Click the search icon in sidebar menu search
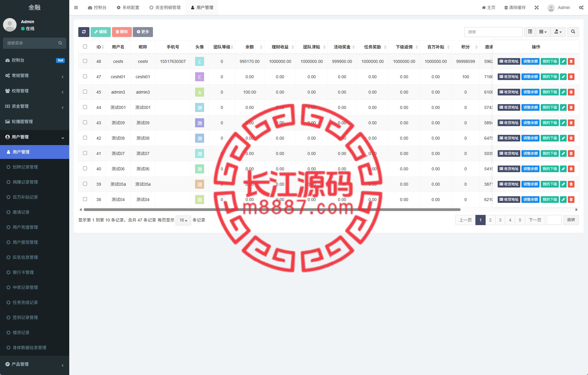This screenshot has width=588, height=375. point(60,43)
